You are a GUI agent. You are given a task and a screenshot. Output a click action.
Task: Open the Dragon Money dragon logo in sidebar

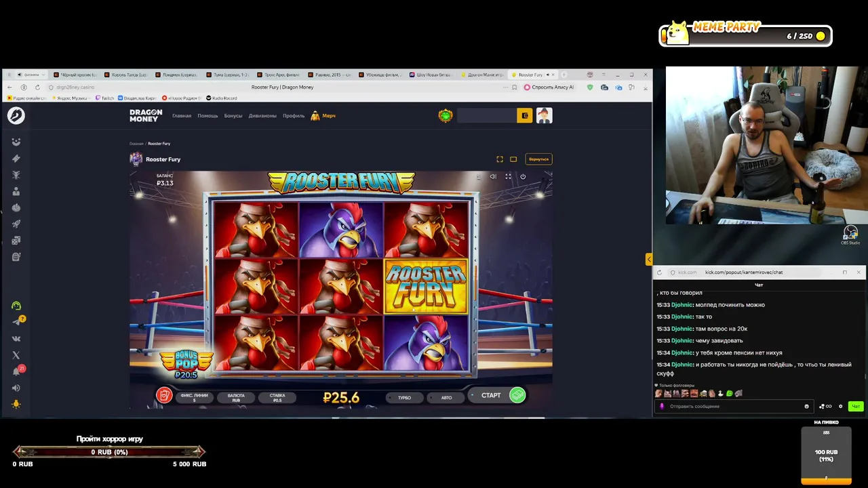tap(16, 116)
